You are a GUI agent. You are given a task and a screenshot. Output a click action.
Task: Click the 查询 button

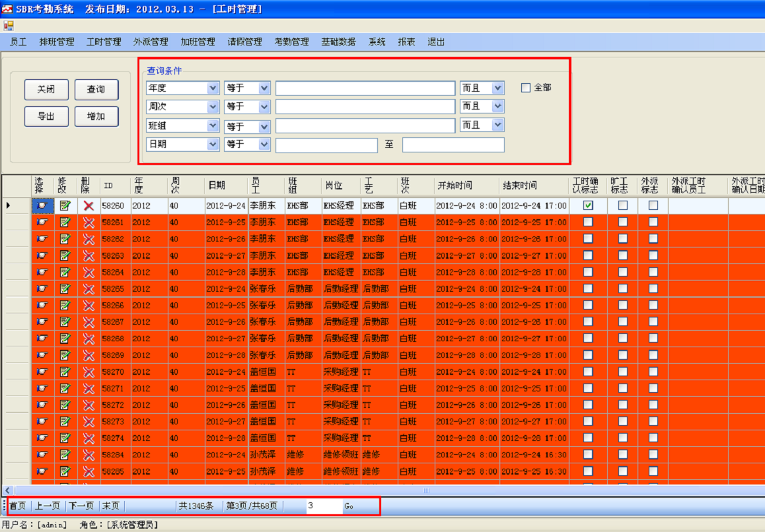pos(96,89)
